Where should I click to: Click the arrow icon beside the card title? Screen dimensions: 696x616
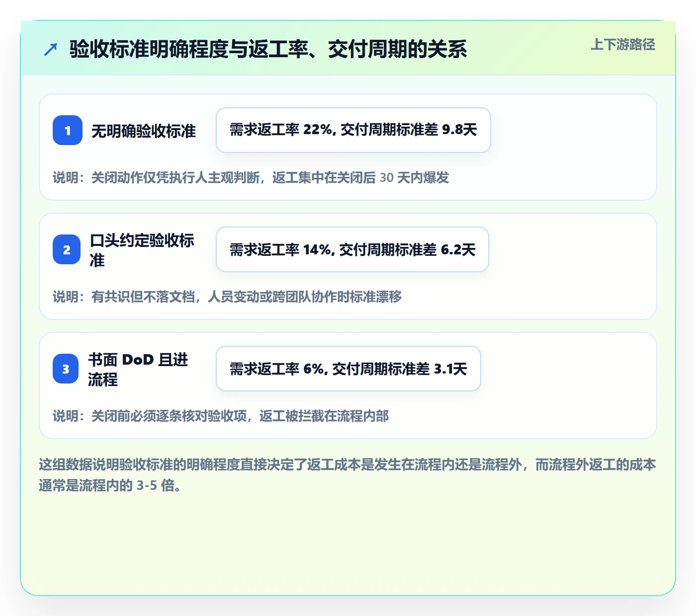(x=51, y=49)
